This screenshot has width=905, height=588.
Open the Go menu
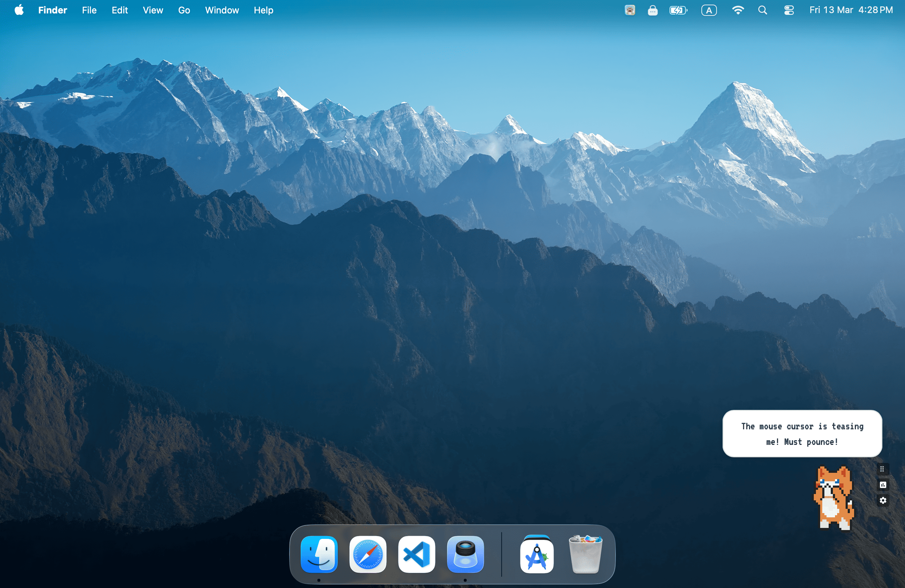(x=184, y=10)
